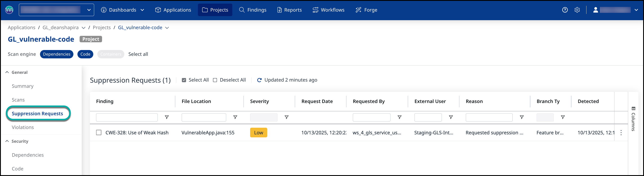Click the filter icon for Finding column
This screenshot has width=644, height=176.
click(x=167, y=117)
